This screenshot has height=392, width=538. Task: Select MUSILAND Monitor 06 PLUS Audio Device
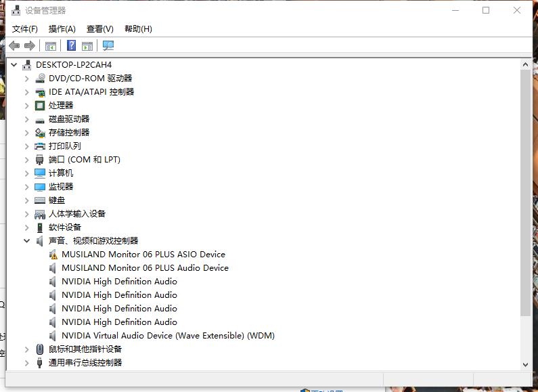(x=145, y=268)
